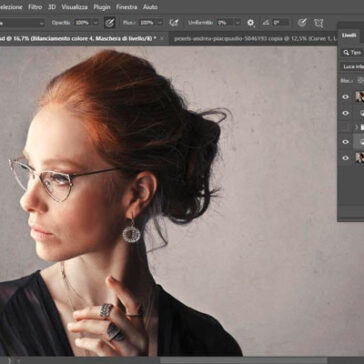Click the horizontal scrollbar below the canvas
The height and width of the screenshot is (364, 364).
pyautogui.click(x=243, y=360)
